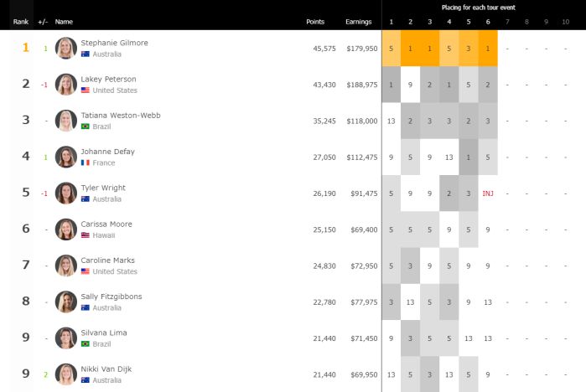The width and height of the screenshot is (586, 392).
Task: Open Stephanie Gilmore's profile photo
Action: coord(65,49)
